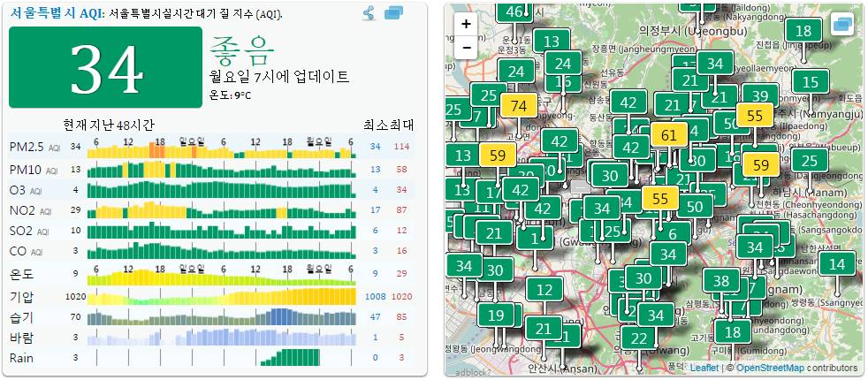
Task: Open the blue windows icon in the AQI panel
Action: click(393, 12)
